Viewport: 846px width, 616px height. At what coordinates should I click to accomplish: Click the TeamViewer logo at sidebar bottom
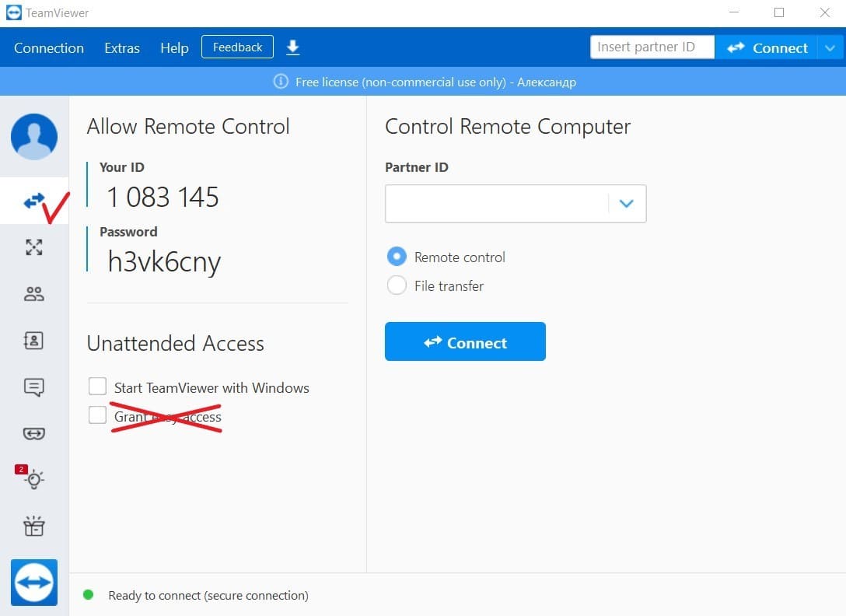34,582
